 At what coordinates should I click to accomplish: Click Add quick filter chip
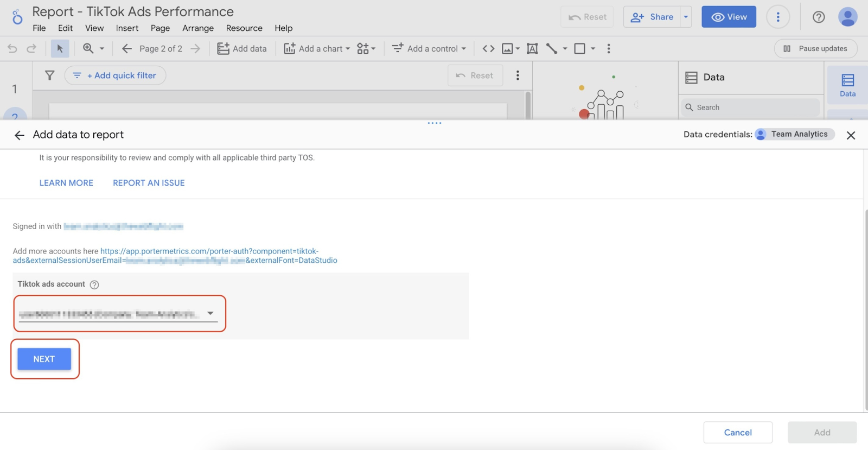(x=115, y=75)
